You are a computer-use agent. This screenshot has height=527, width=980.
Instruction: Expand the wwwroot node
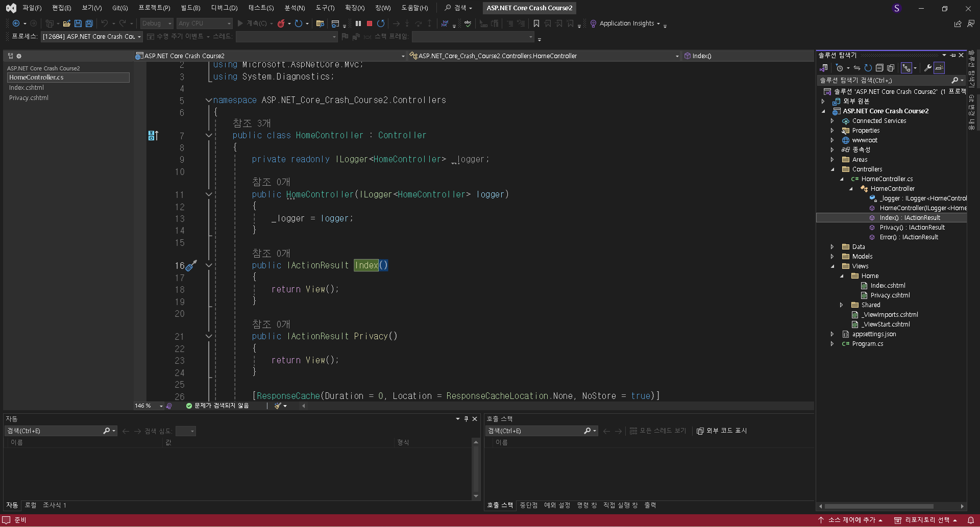coord(832,140)
